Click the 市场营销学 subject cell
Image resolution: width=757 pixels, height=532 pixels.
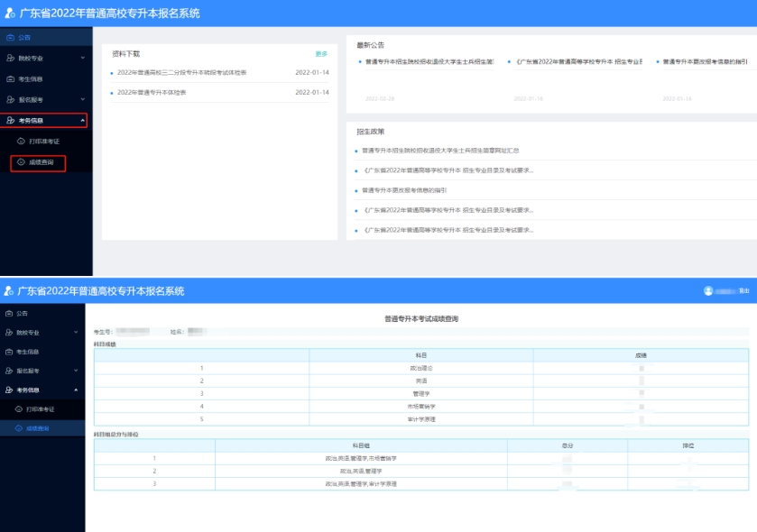421,406
